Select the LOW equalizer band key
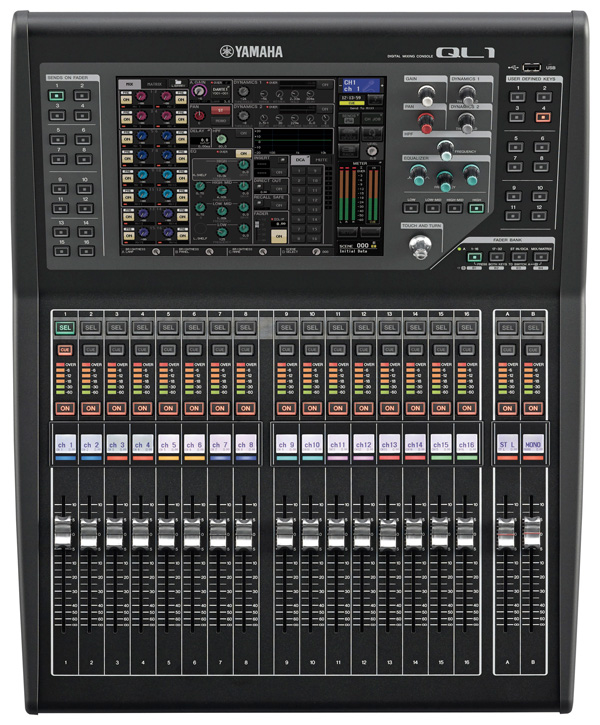600x725 pixels. click(411, 208)
